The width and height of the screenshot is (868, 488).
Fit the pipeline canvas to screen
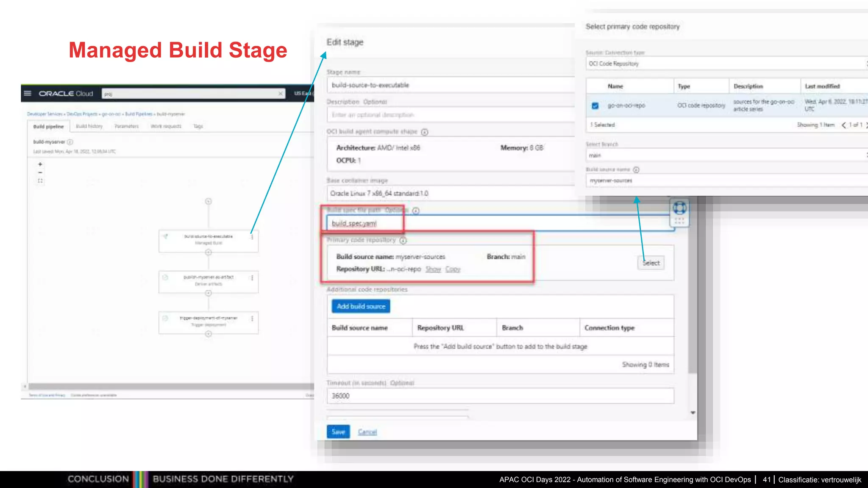coord(40,181)
